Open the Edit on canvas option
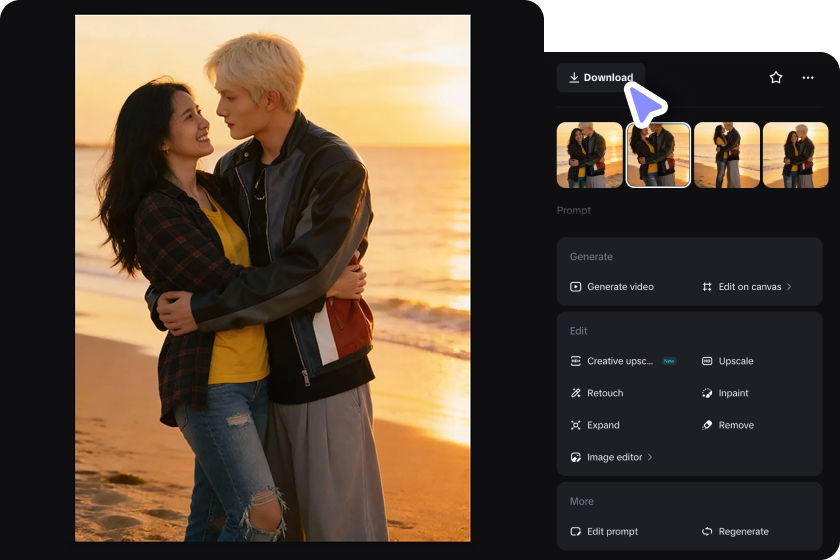The height and width of the screenshot is (560, 840). (749, 287)
